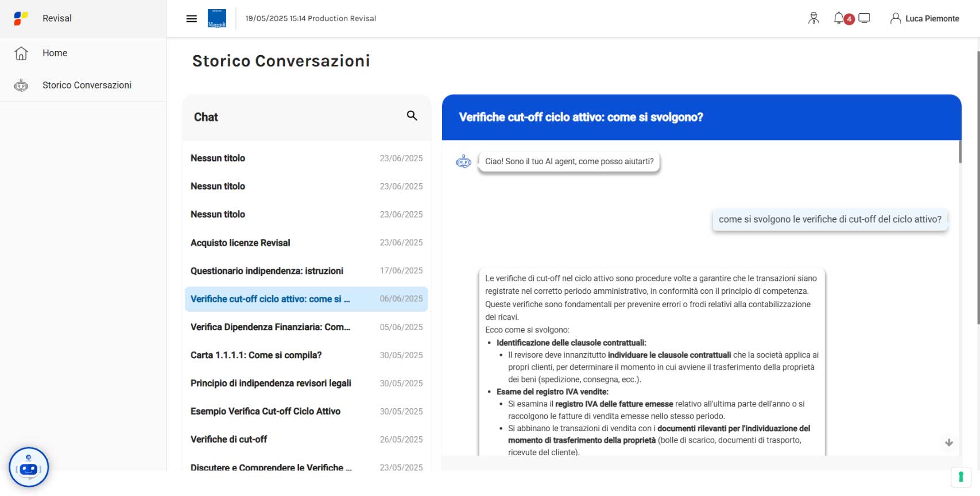The height and width of the screenshot is (496, 980).
Task: Open the floating chatbot assistant button
Action: pos(29,467)
